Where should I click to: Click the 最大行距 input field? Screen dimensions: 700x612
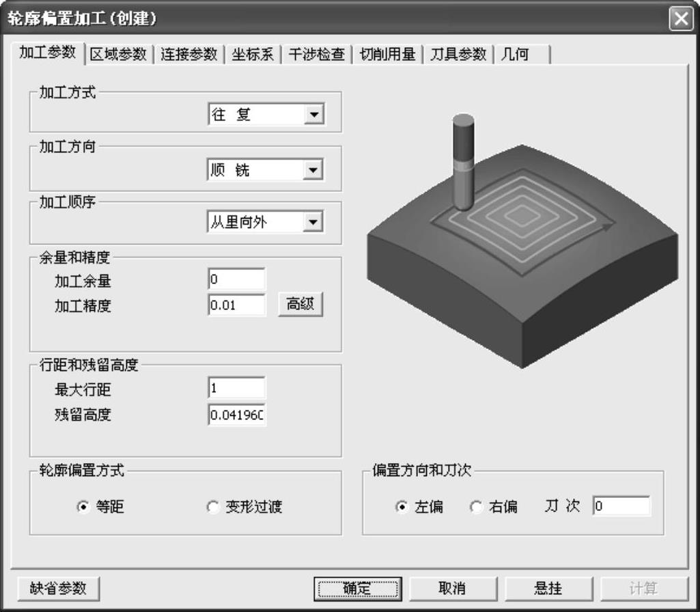pyautogui.click(x=236, y=389)
